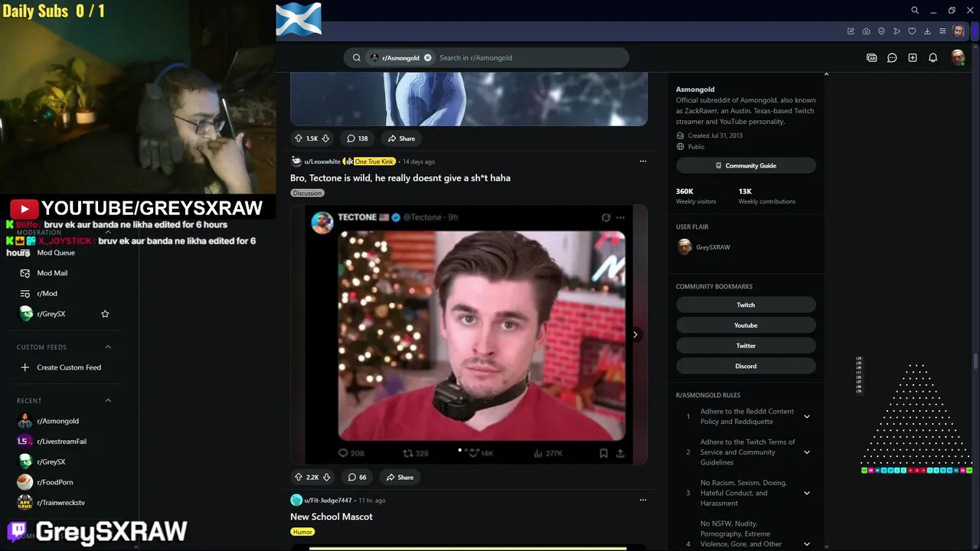Viewport: 980px width, 551px height.
Task: Open post title Bro, Tectone is wild
Action: [400, 178]
